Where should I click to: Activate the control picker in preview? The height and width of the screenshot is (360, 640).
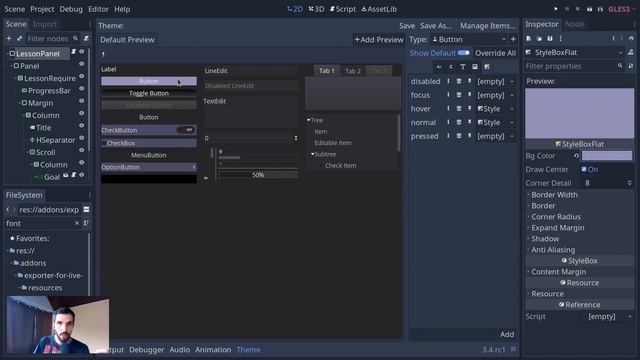(103, 54)
